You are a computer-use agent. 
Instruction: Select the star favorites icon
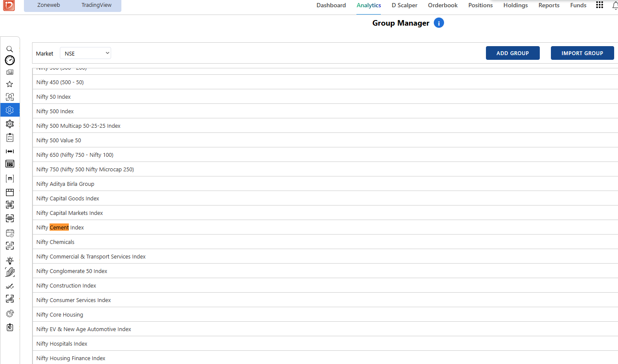point(9,84)
